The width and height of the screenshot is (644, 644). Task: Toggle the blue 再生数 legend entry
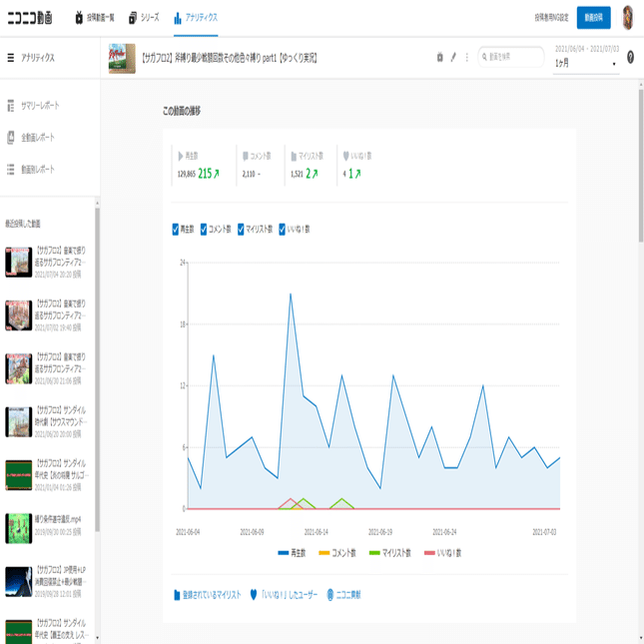point(292,553)
